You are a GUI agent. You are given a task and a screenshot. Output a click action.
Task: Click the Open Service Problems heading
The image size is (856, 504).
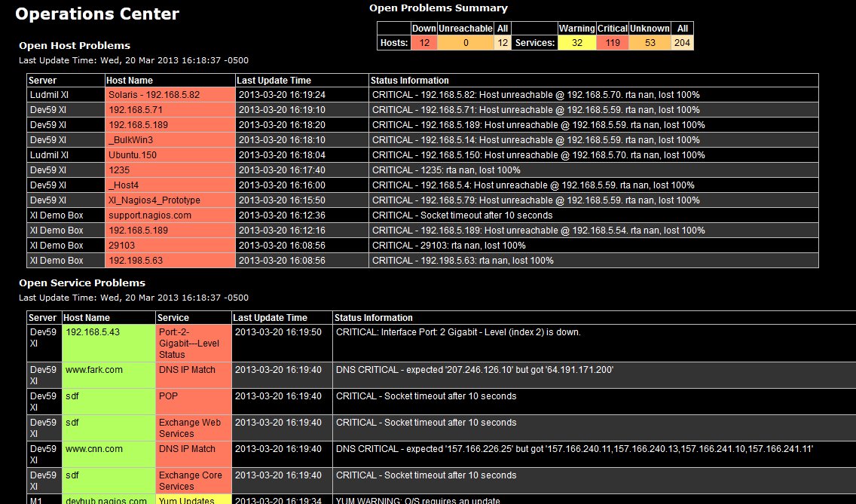(82, 283)
